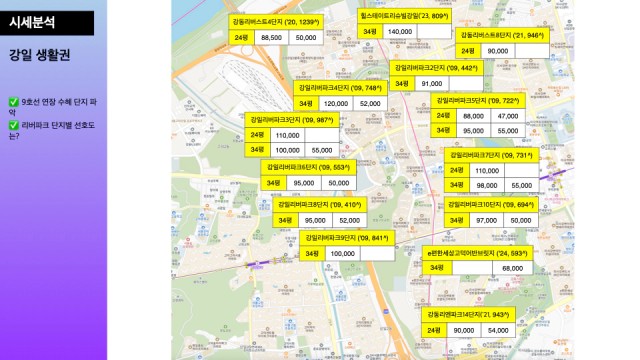Image resolution: width=640 pixels, height=360 pixels.
Task: Click the green check before '9호선 연장 수혜'
Action: pyautogui.click(x=14, y=102)
